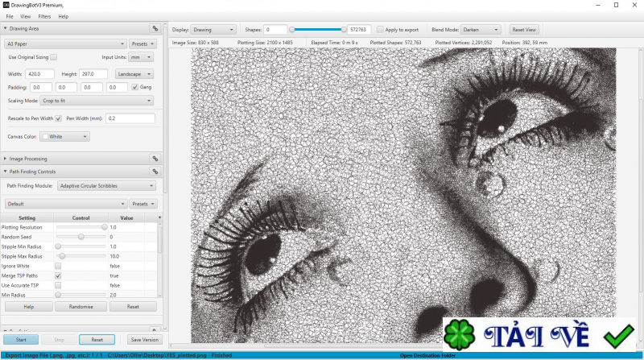Click the Drawing Area link icon

click(155, 29)
